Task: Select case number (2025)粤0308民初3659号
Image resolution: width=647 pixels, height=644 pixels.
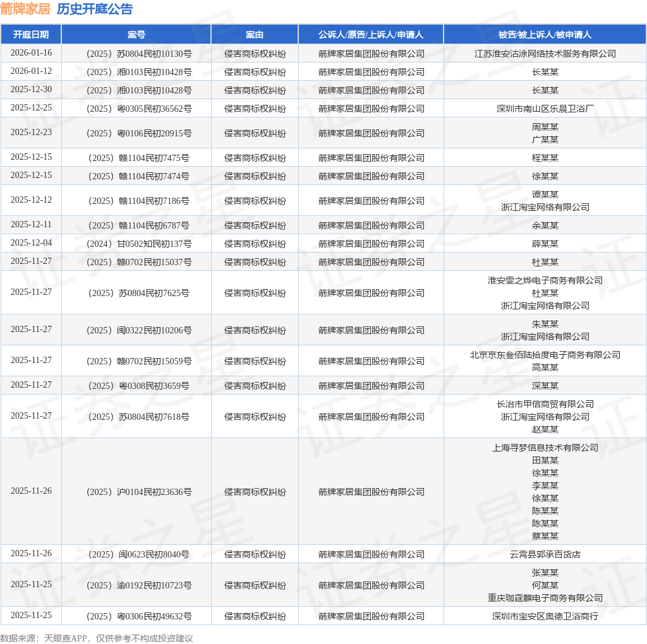Action: (138, 386)
